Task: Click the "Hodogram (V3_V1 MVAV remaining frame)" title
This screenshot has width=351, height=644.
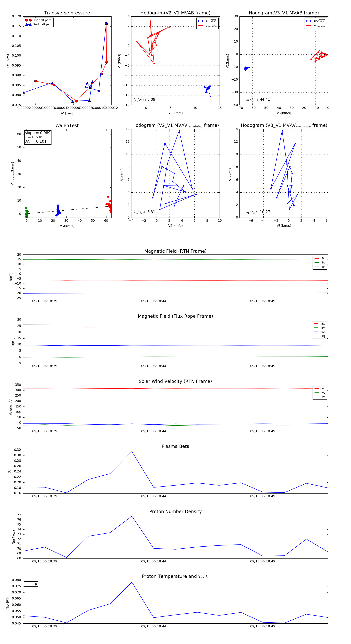Action: click(284, 125)
